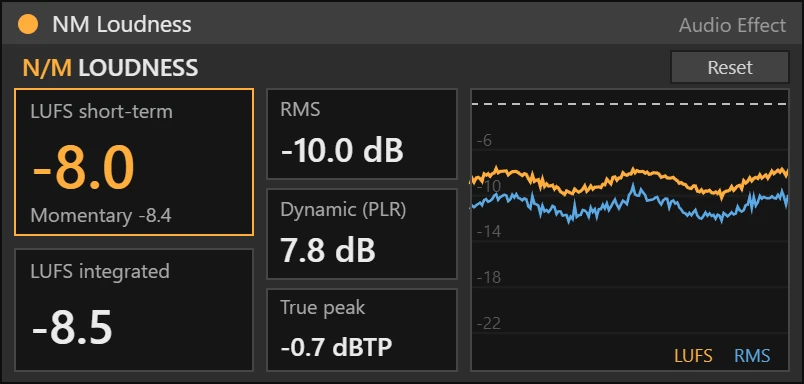Click the 7.8 dB dynamic value
The image size is (804, 384).
tap(328, 251)
